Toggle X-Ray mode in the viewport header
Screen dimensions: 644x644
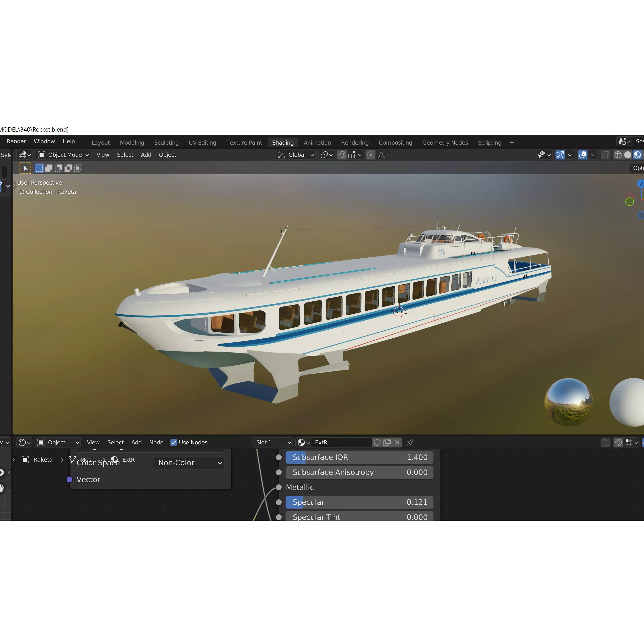click(606, 155)
